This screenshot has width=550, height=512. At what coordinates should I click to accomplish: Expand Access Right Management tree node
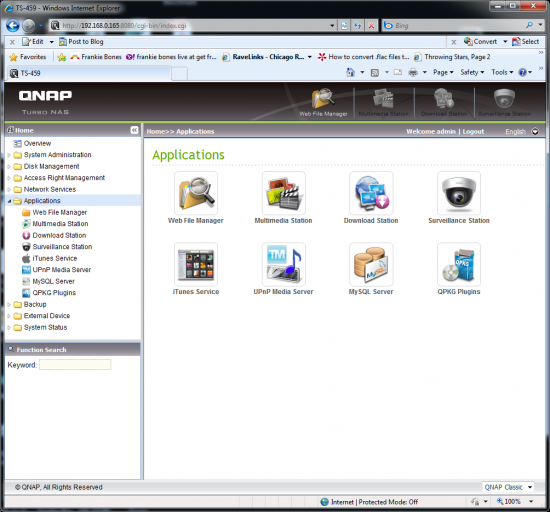tap(9, 178)
